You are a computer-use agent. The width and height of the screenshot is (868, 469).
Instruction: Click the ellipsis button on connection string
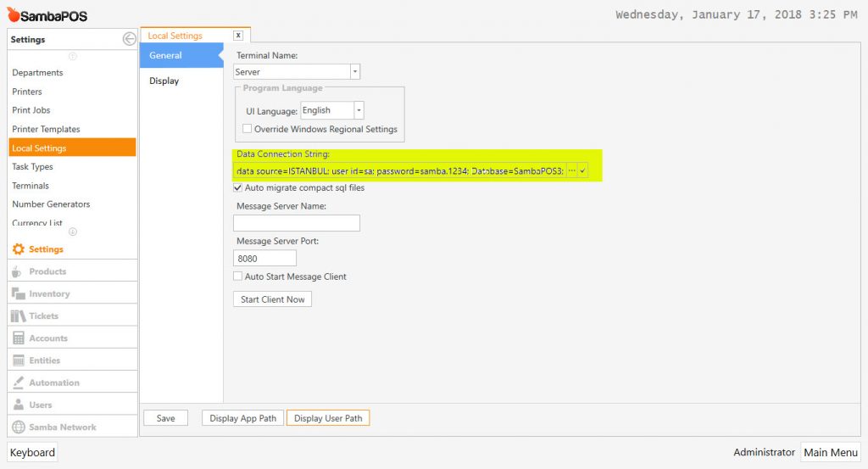coord(571,170)
